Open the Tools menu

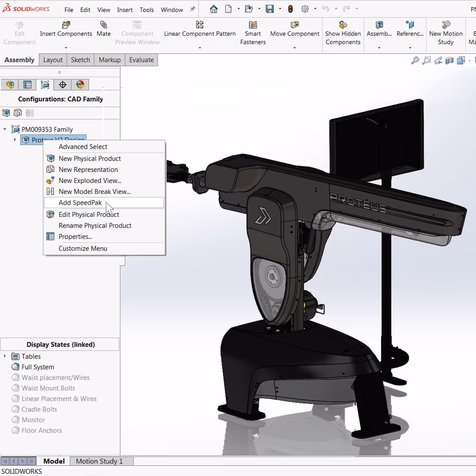pos(147,10)
